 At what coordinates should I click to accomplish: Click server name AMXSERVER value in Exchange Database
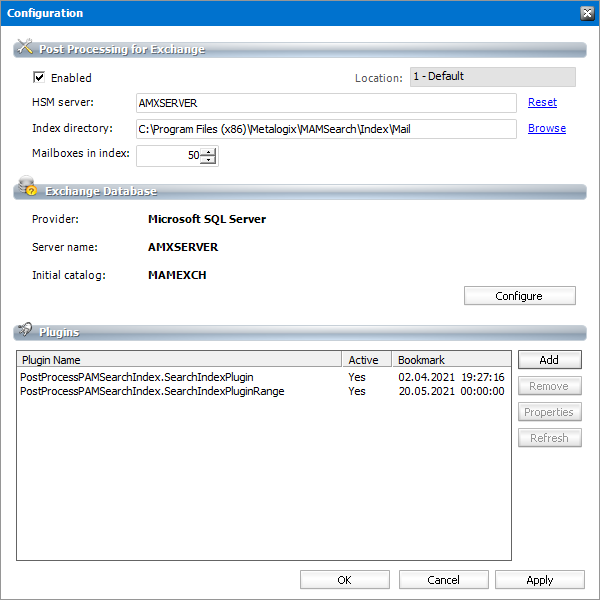(x=183, y=247)
